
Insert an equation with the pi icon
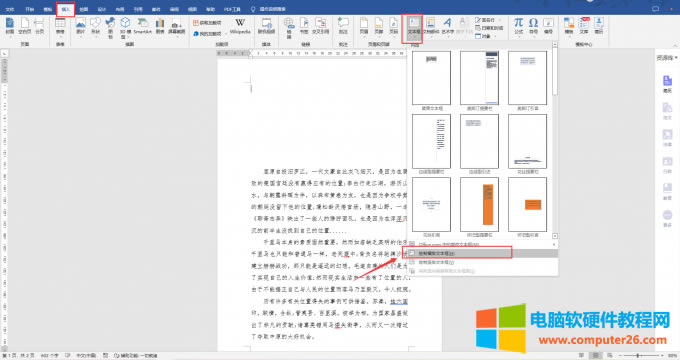tap(518, 26)
